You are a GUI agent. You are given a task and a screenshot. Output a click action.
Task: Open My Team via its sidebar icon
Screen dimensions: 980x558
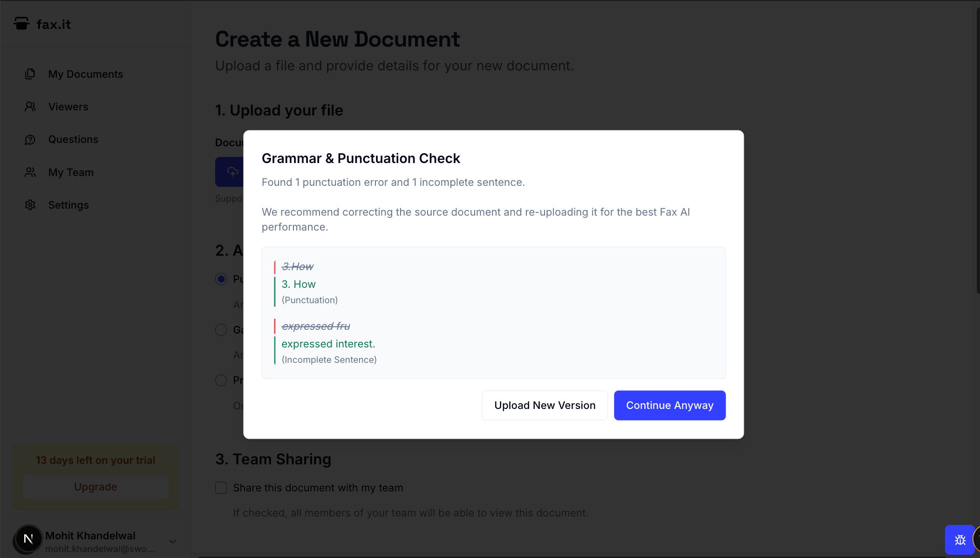pyautogui.click(x=30, y=172)
